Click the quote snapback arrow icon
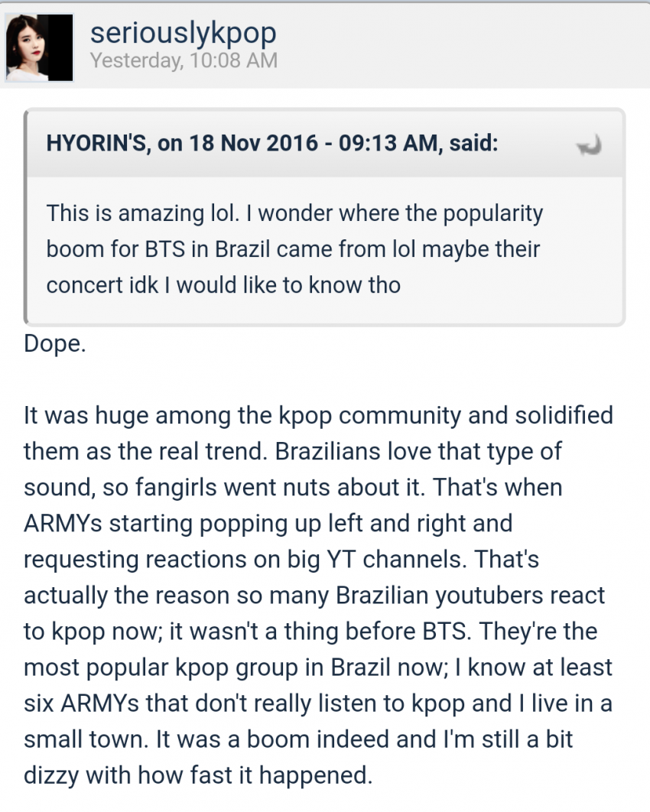The image size is (650, 812). click(x=588, y=145)
